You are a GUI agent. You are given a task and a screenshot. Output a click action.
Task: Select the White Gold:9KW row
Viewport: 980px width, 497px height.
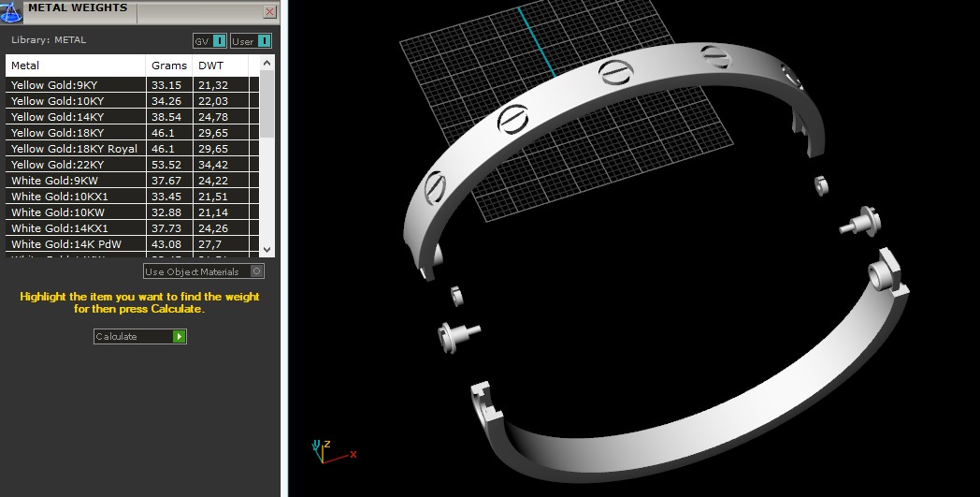132,181
